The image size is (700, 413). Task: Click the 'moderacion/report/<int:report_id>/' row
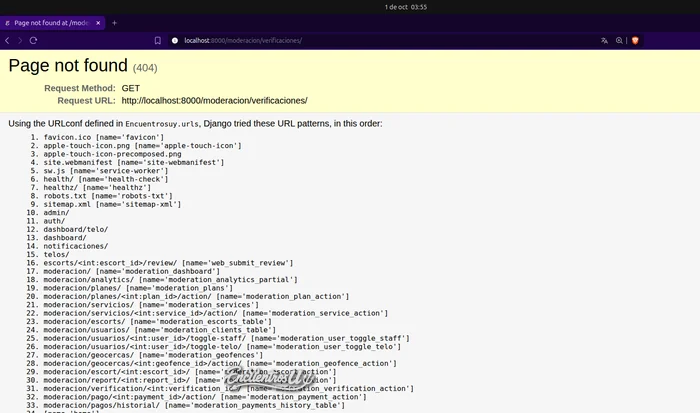tap(190, 380)
